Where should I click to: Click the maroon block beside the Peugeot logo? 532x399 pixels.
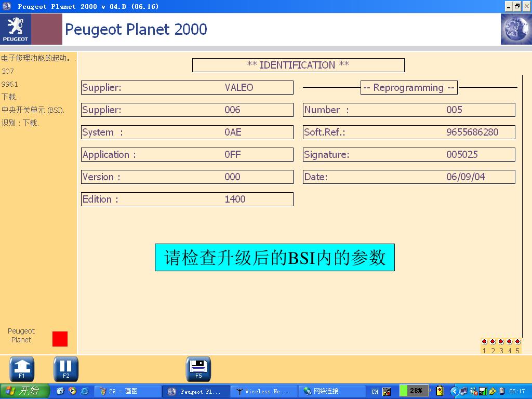click(47, 29)
